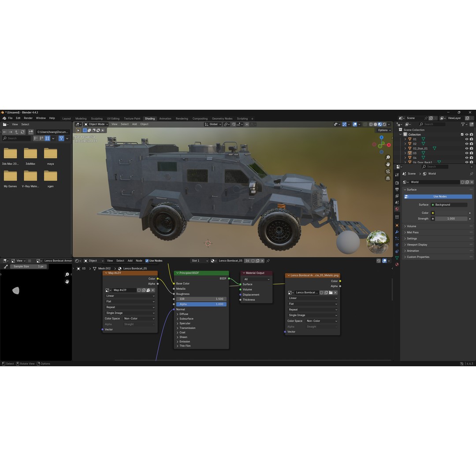The image size is (476, 476).
Task: Toggle Collection exclude checkbox in outliner
Action: click(462, 134)
